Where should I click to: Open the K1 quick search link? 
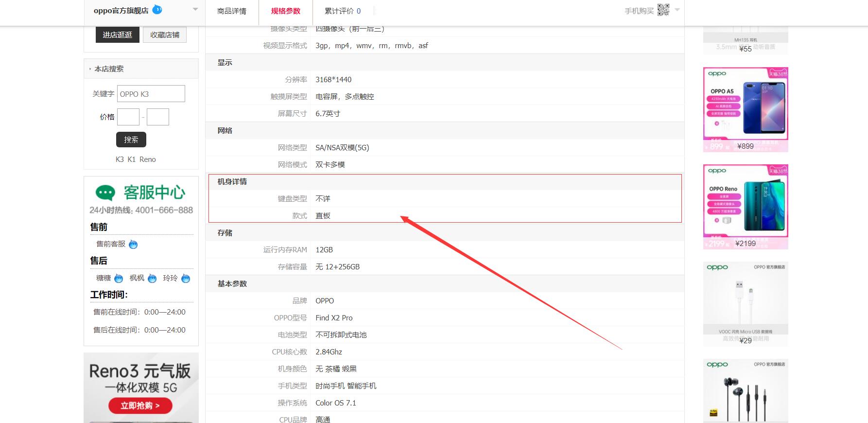pos(131,159)
